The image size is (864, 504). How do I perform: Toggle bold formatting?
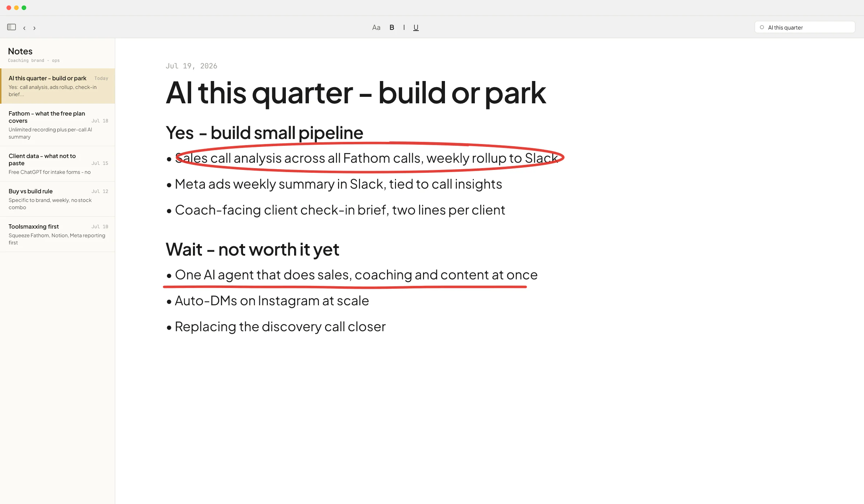pos(392,27)
